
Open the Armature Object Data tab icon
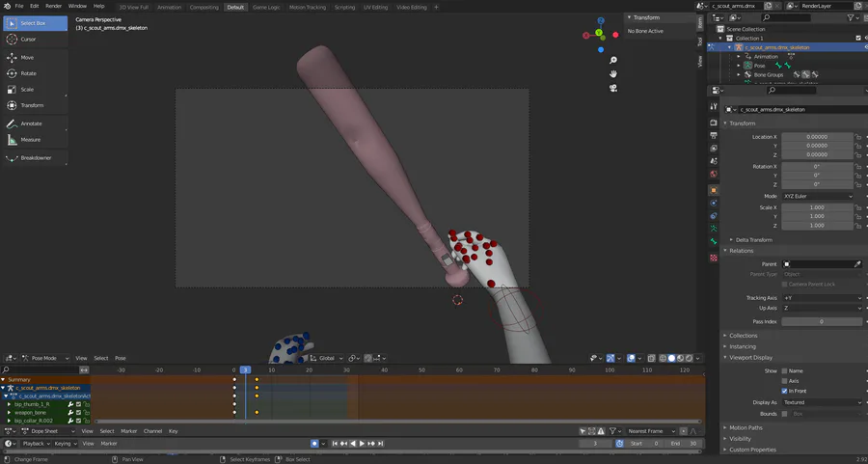click(714, 229)
